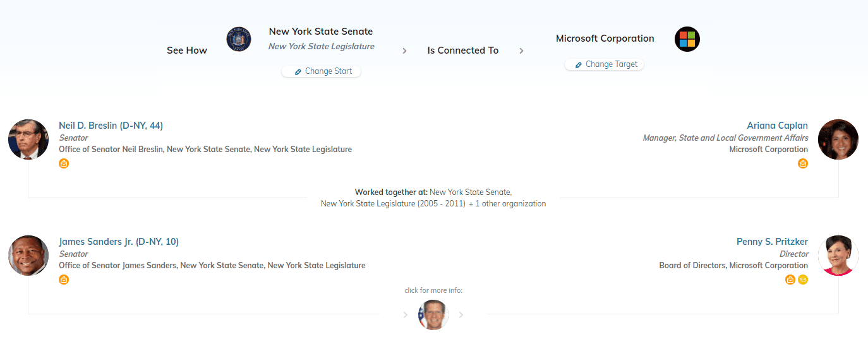The width and height of the screenshot is (868, 337).
Task: Open Neil D. Breslin's profile photo
Action: click(x=28, y=139)
